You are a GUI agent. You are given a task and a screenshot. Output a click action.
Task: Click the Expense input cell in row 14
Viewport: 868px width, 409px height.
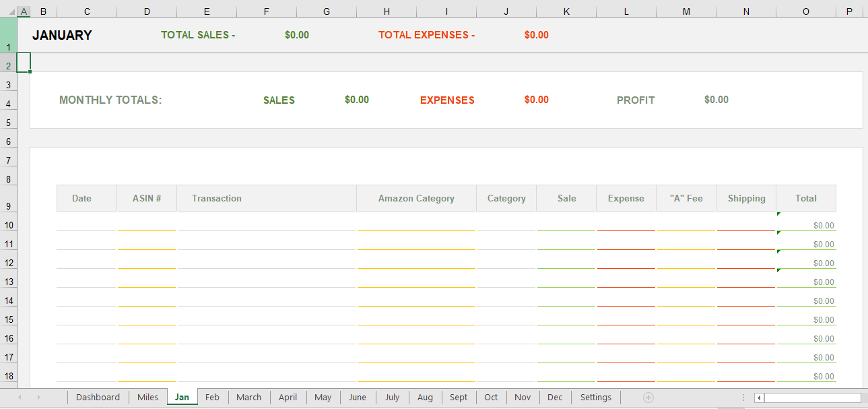626,298
